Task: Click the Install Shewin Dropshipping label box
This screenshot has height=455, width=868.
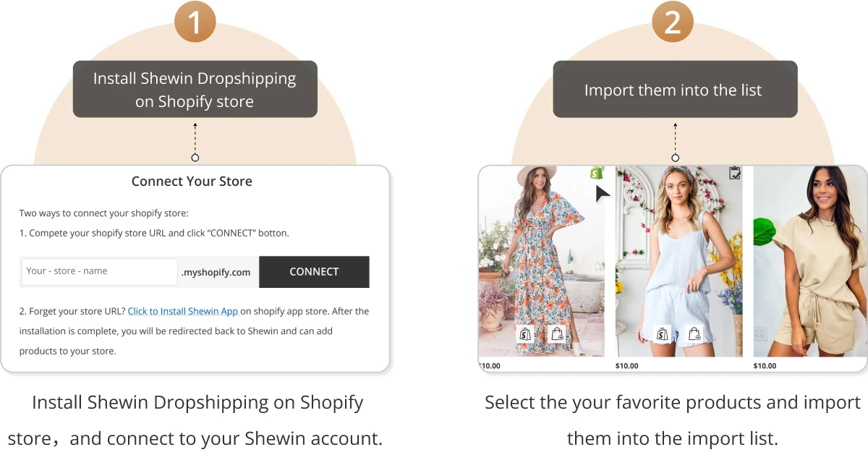Action: pyautogui.click(x=195, y=89)
